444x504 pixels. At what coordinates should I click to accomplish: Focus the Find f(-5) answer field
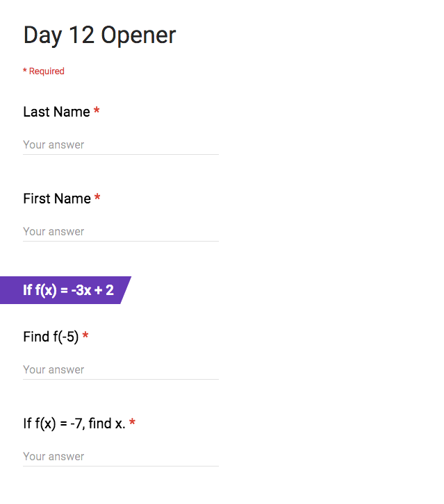click(120, 370)
